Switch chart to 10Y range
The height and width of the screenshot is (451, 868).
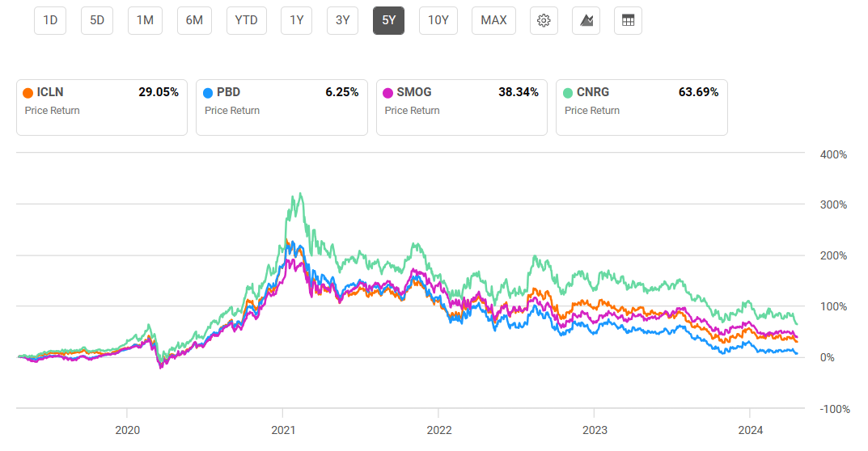(438, 20)
